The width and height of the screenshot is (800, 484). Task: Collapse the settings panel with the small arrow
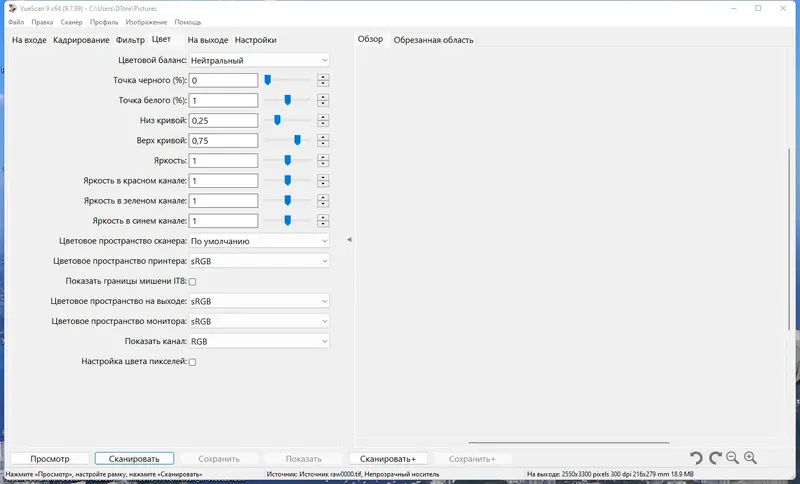click(349, 239)
